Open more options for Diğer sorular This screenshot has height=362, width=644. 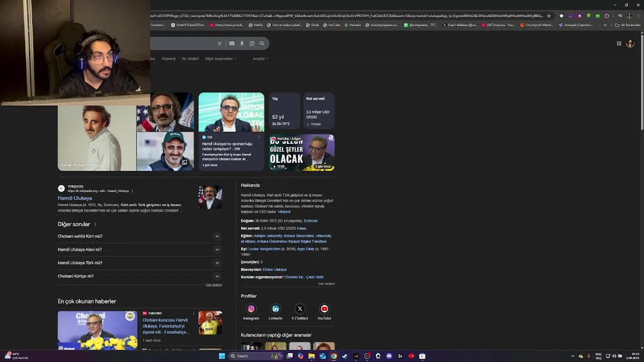[95, 224]
